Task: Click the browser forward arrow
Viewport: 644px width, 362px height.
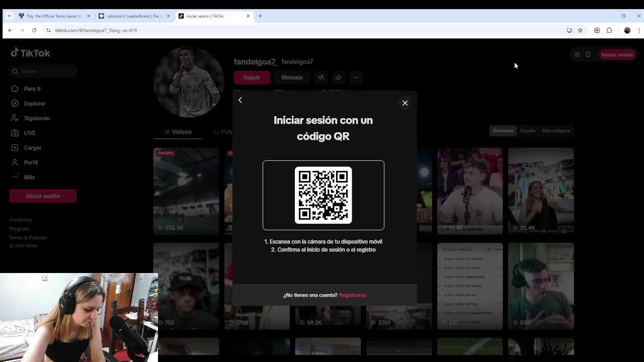Action: coord(22,30)
